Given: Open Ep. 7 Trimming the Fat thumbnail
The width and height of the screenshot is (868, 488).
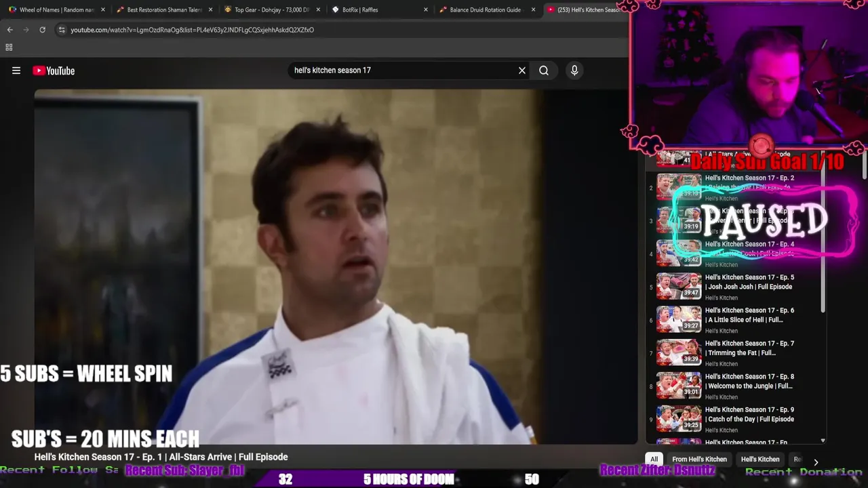Looking at the screenshot, I should [679, 352].
